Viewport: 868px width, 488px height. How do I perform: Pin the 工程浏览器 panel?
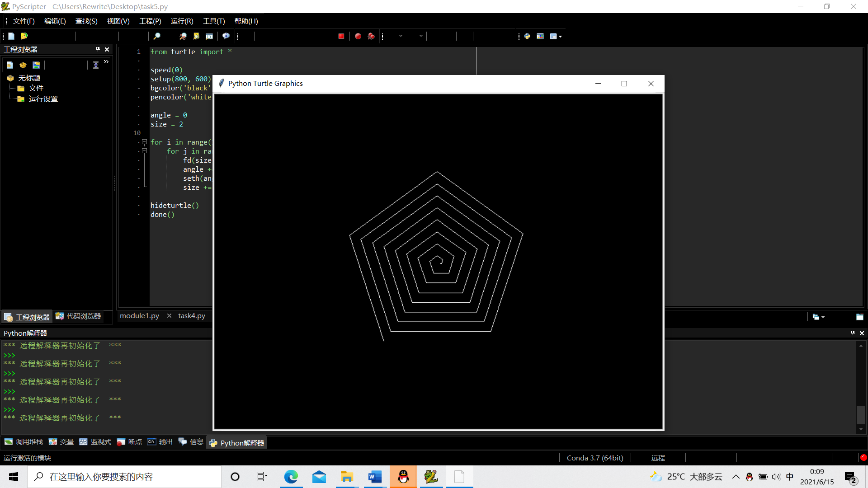98,49
